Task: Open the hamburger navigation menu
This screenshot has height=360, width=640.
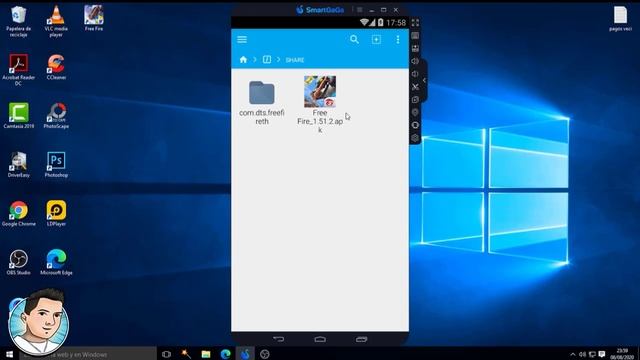Action: (x=242, y=40)
